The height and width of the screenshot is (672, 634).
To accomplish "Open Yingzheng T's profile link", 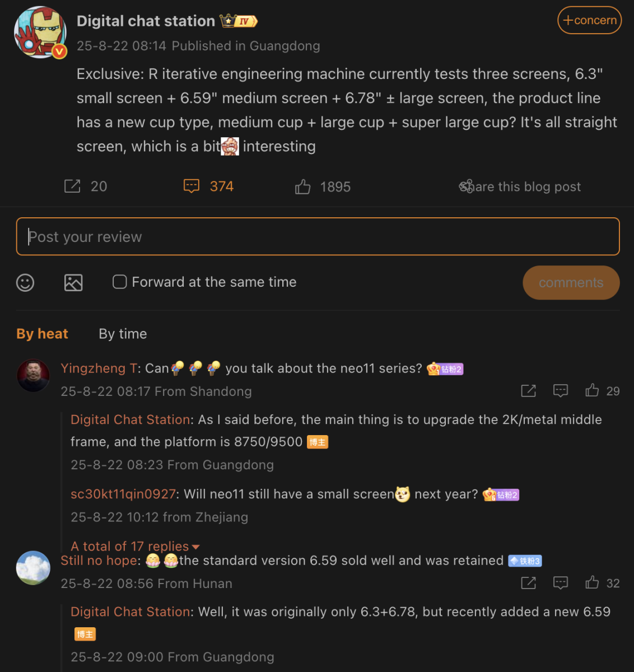I will [99, 368].
